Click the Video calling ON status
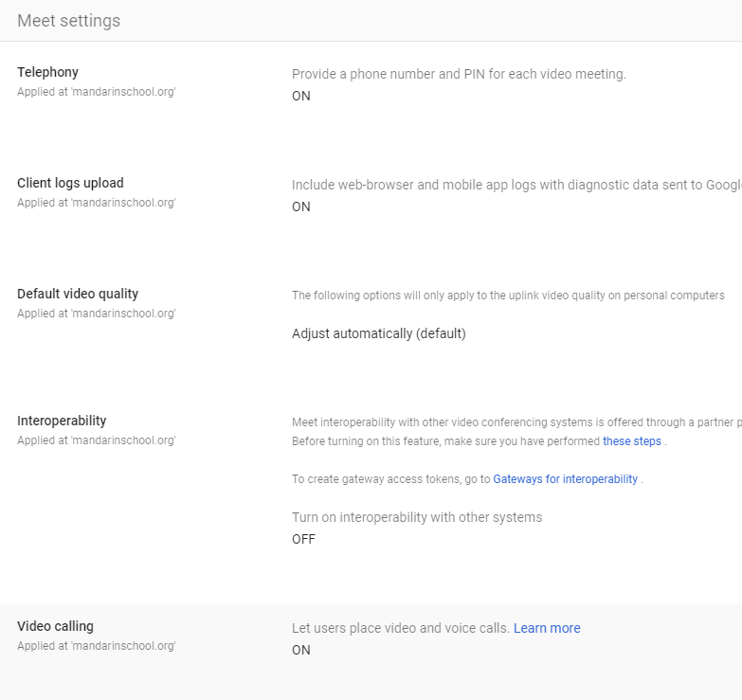The height and width of the screenshot is (700, 742). tap(301, 650)
